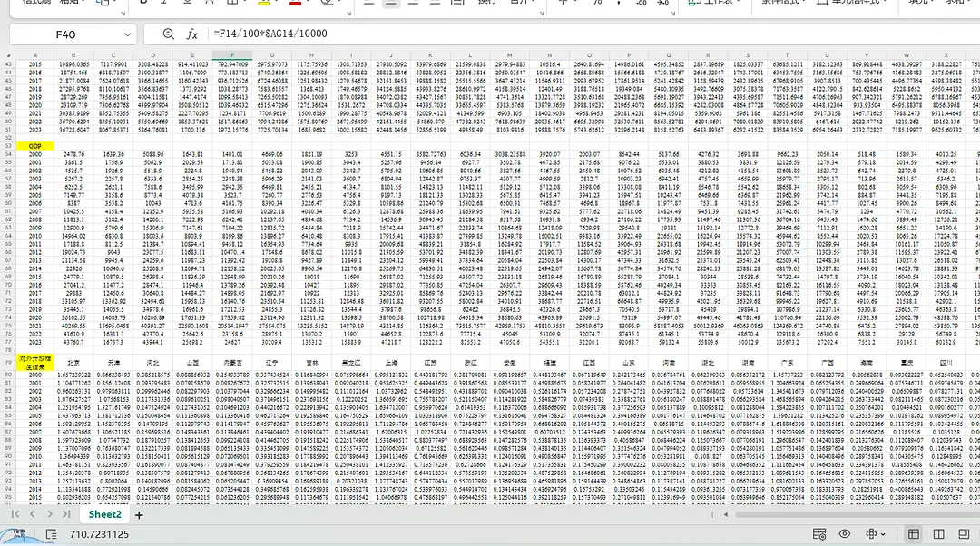The width and height of the screenshot is (980, 546).
Task: Click year 2015 cell in row 43
Action: (x=35, y=64)
